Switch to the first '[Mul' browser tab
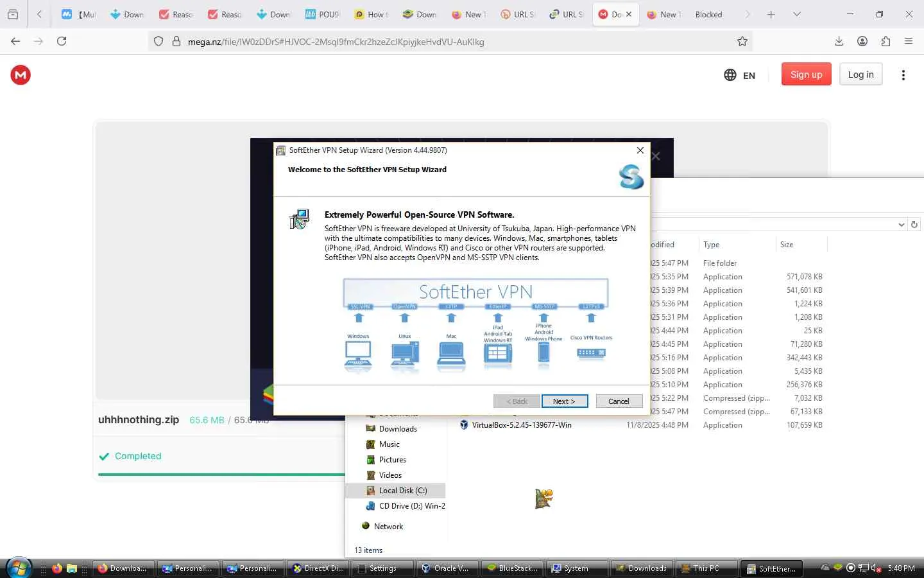 coord(79,14)
